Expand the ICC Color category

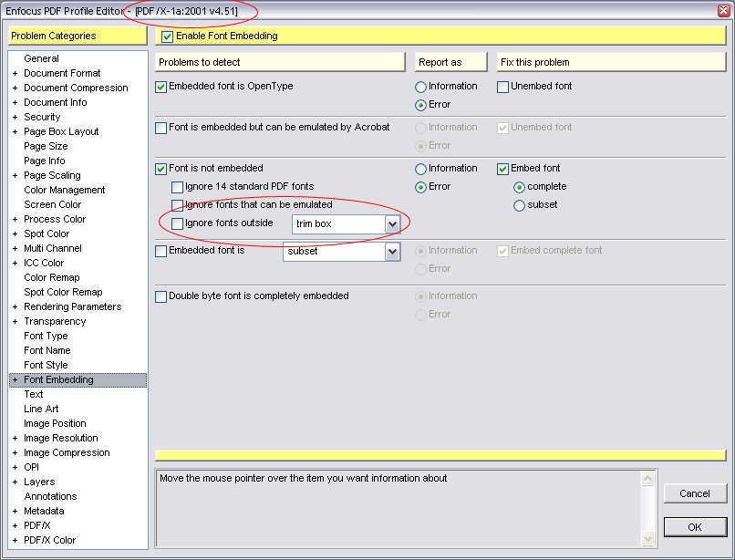15,263
